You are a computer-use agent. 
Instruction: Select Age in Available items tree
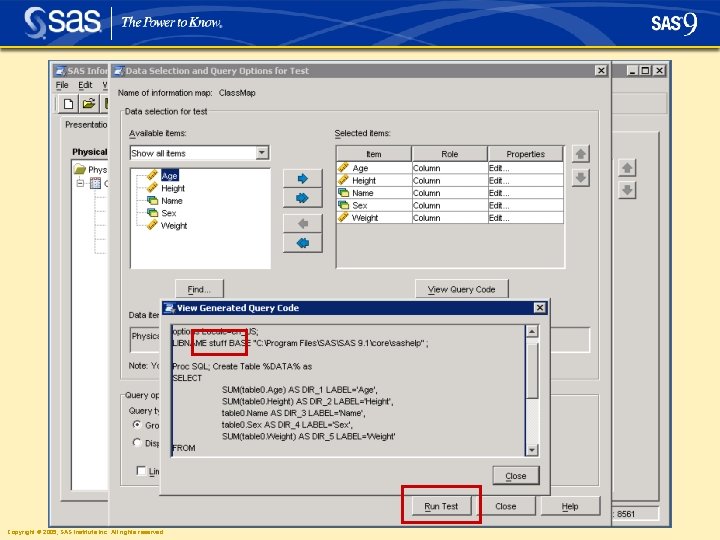(x=169, y=175)
